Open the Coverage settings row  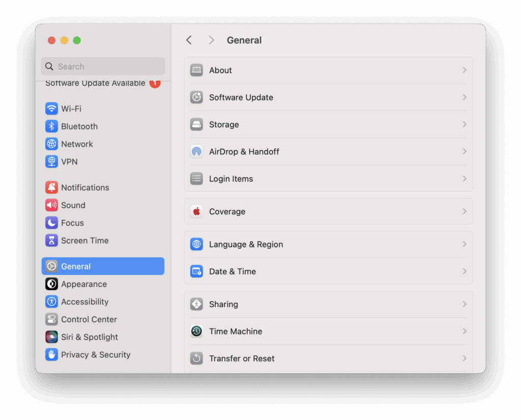pyautogui.click(x=328, y=211)
